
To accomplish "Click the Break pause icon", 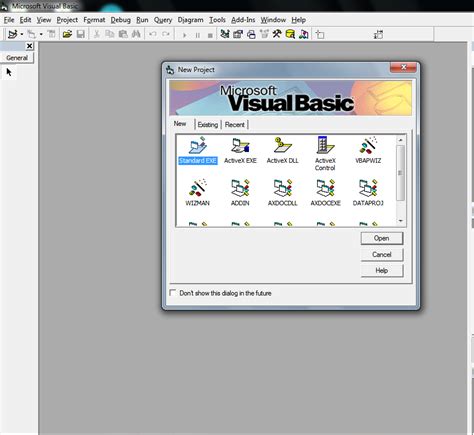I will [x=198, y=35].
